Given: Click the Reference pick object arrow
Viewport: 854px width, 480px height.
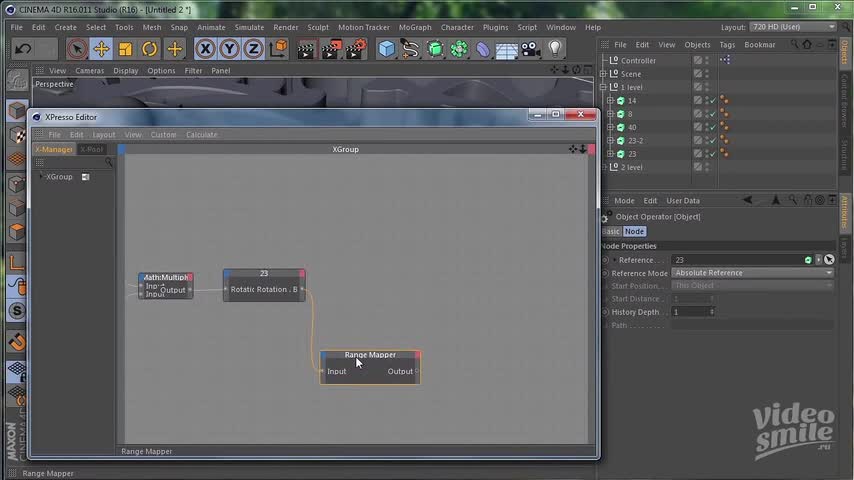Looking at the screenshot, I should [x=829, y=260].
